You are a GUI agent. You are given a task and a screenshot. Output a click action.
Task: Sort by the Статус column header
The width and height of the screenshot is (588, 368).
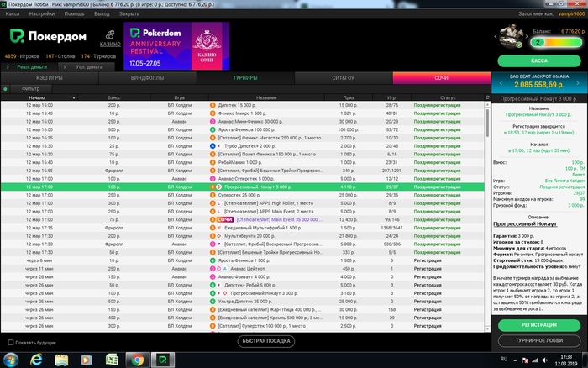pos(448,97)
